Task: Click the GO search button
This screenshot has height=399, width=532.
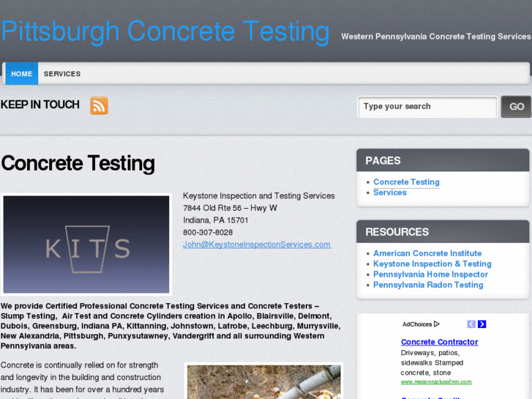Action: click(x=516, y=107)
